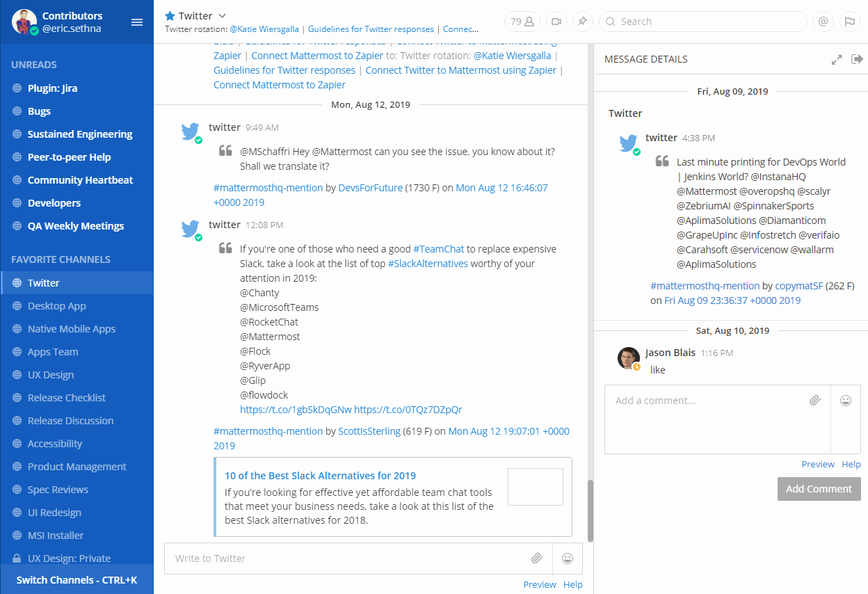
Task: Click the Search field
Action: point(702,22)
